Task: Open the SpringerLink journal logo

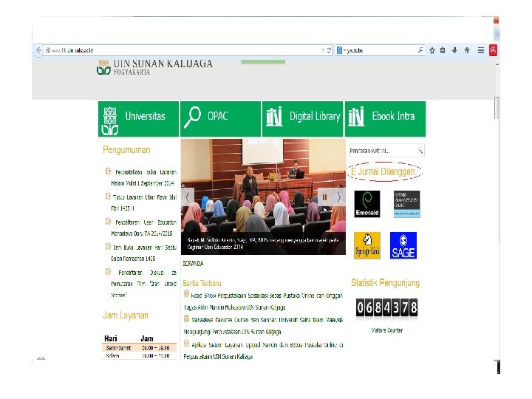Action: click(x=367, y=245)
